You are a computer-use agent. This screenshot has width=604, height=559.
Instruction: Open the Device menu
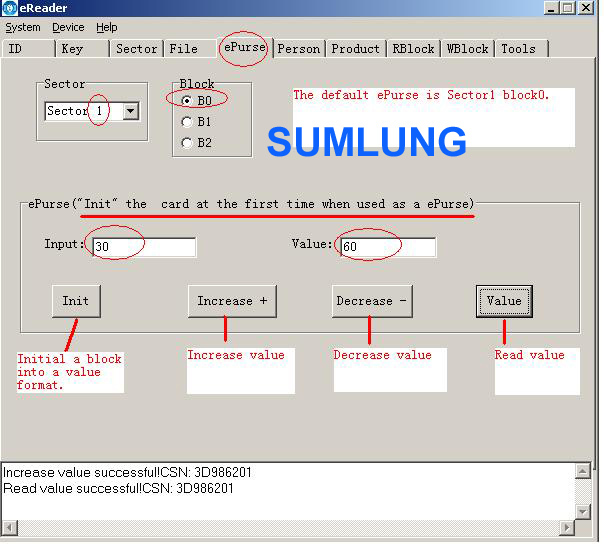coord(68,27)
